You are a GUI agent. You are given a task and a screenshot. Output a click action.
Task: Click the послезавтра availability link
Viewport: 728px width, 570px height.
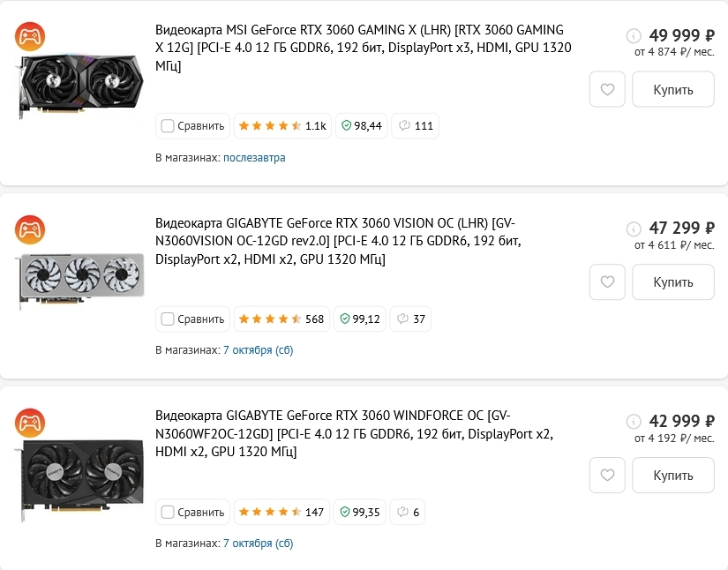tap(254, 158)
